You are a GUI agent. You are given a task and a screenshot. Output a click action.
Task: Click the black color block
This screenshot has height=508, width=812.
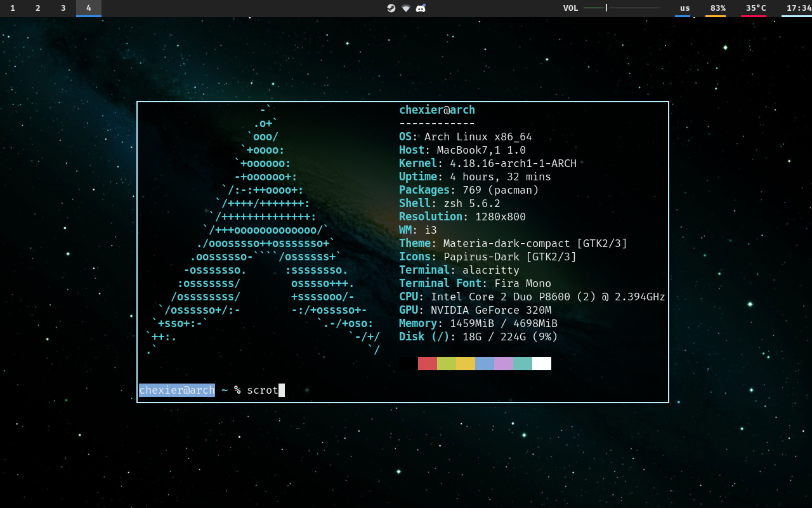pos(409,363)
